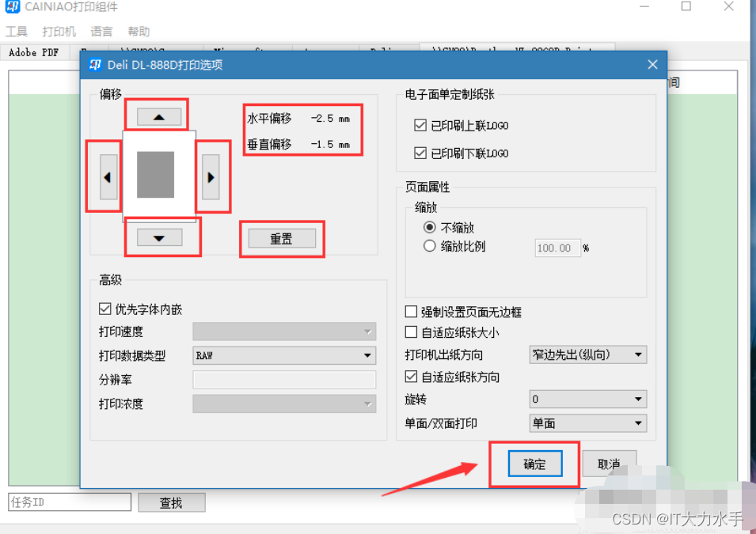Image resolution: width=756 pixels, height=534 pixels.
Task: Minimize the CAINIAO main window
Action: point(644,6)
